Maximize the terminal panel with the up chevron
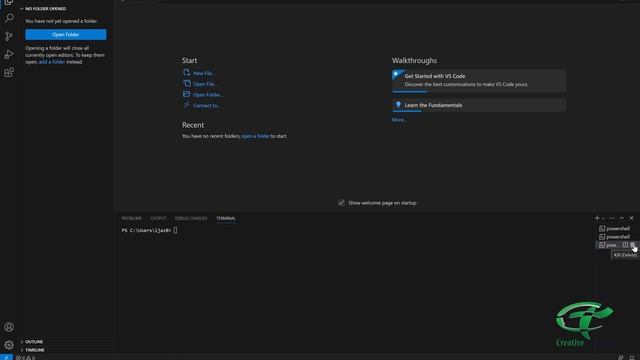Image resolution: width=640 pixels, height=360 pixels. pos(622,218)
